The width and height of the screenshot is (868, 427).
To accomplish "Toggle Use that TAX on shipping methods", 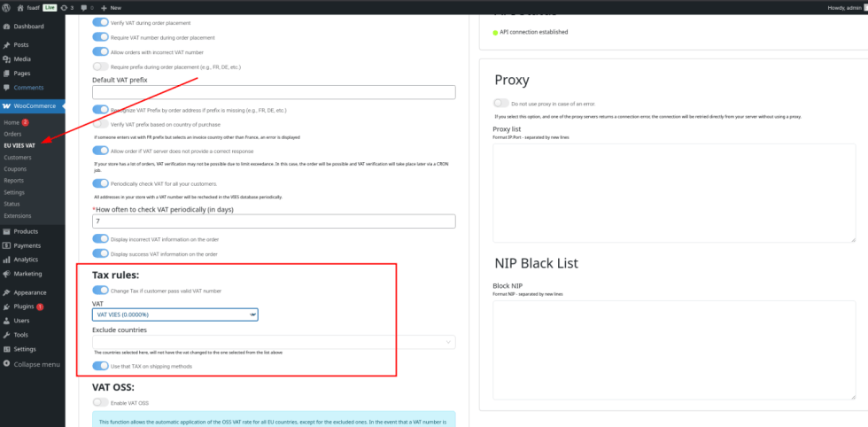I will (100, 366).
